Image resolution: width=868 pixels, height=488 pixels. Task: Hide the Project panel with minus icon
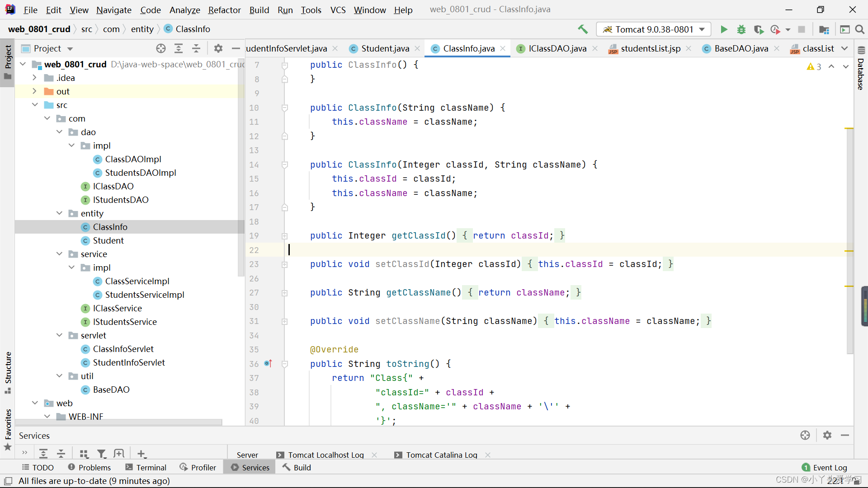[236, 48]
